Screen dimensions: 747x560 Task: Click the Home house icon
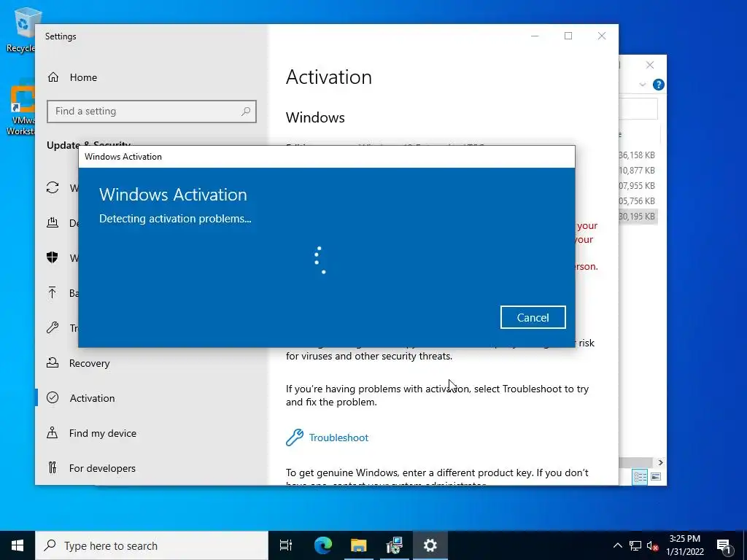point(53,77)
